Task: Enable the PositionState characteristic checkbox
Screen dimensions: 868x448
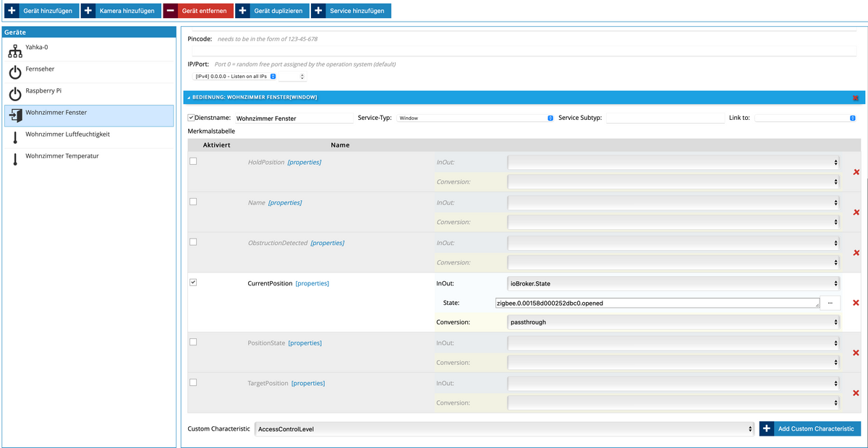Action: click(193, 342)
